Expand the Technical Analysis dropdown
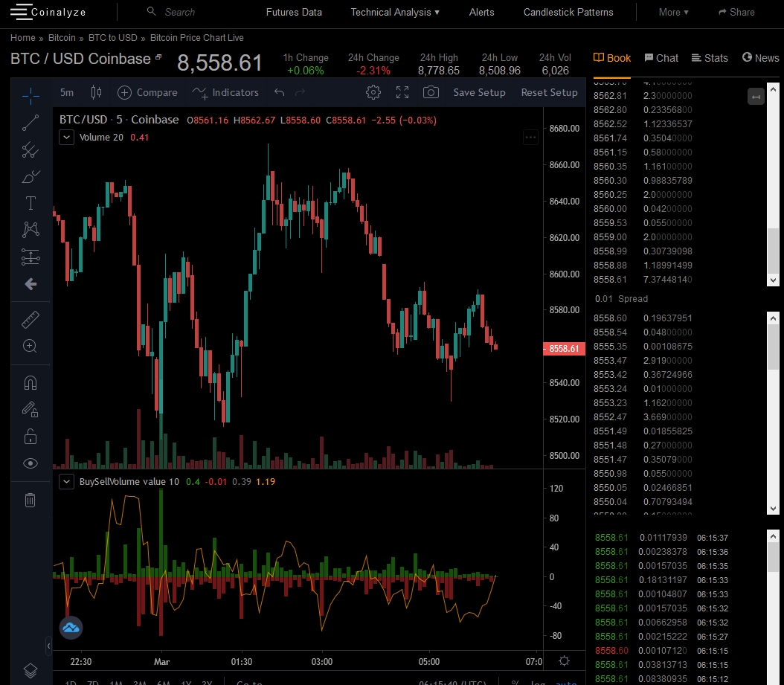This screenshot has height=685, width=784. coord(395,12)
